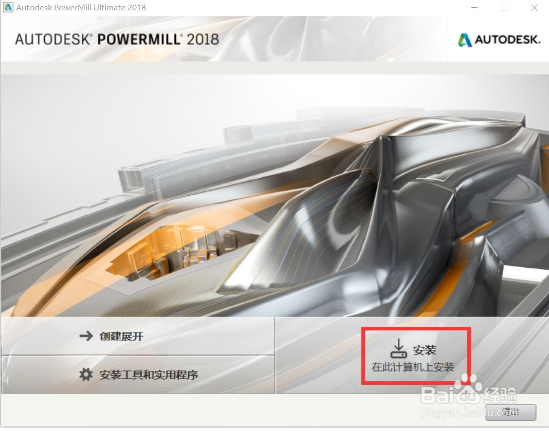Open 安装工具和实用程序 (Install Tools and Utilities)
This screenshot has width=549, height=431.
tap(138, 375)
